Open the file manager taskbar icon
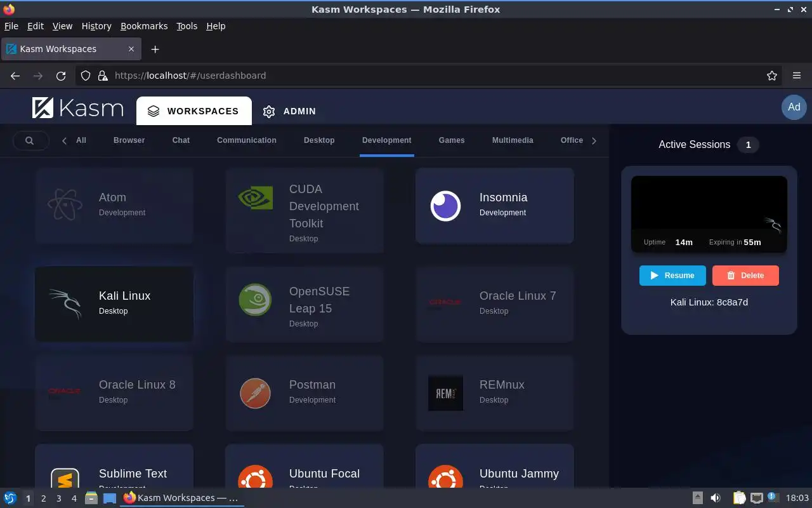812x508 pixels. [91, 498]
